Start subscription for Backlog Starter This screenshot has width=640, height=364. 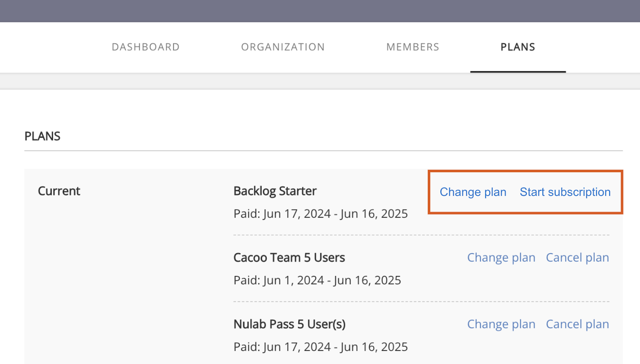click(x=565, y=192)
